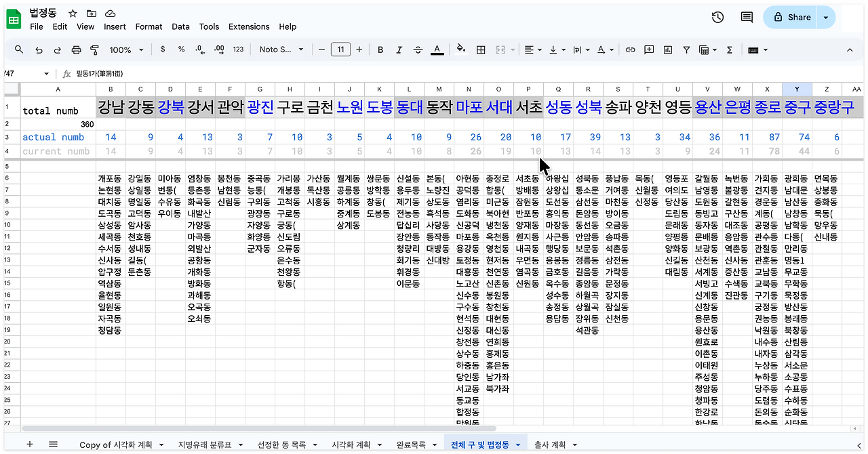868x454 pixels.
Task: Create a filter on the data
Action: pos(686,49)
